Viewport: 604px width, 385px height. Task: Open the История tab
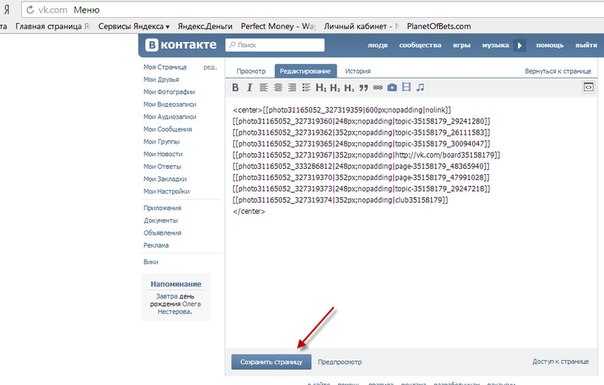[358, 71]
